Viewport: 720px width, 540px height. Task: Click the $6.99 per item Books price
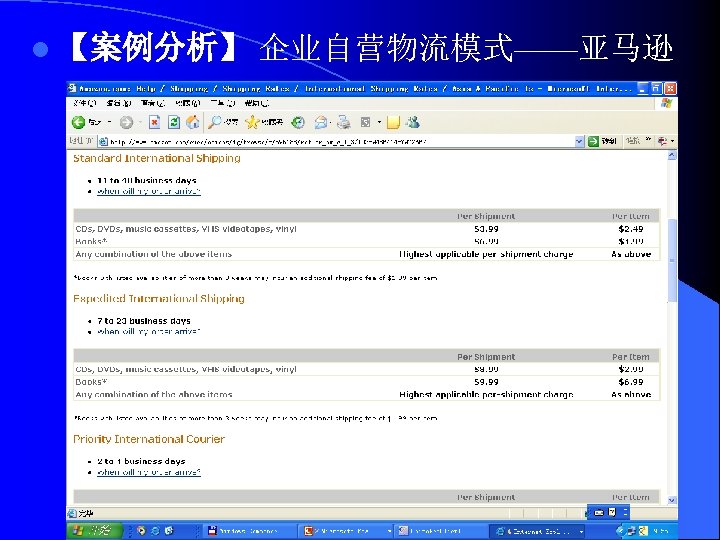tap(630, 382)
